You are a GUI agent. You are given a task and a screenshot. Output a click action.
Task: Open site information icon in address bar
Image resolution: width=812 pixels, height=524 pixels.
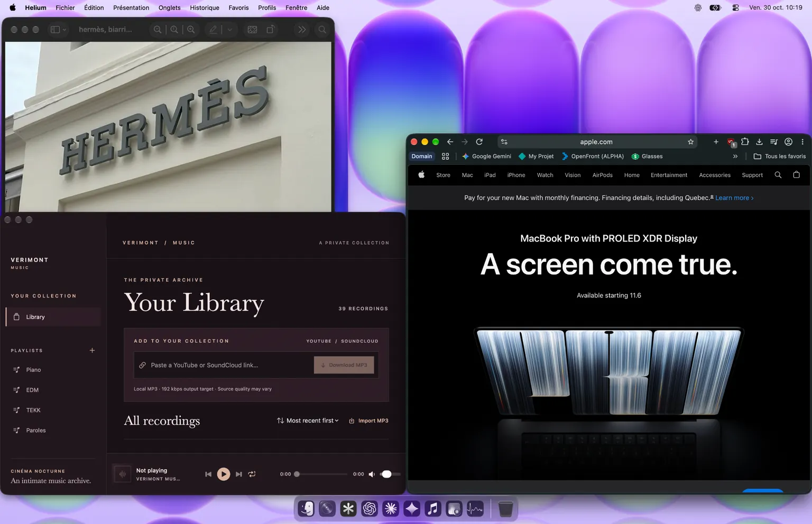[x=504, y=142]
